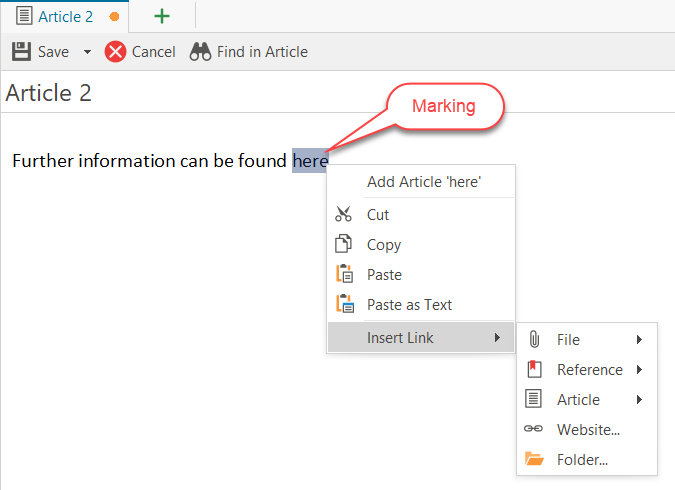
Task: Click the paperclip File icon
Action: pos(534,340)
